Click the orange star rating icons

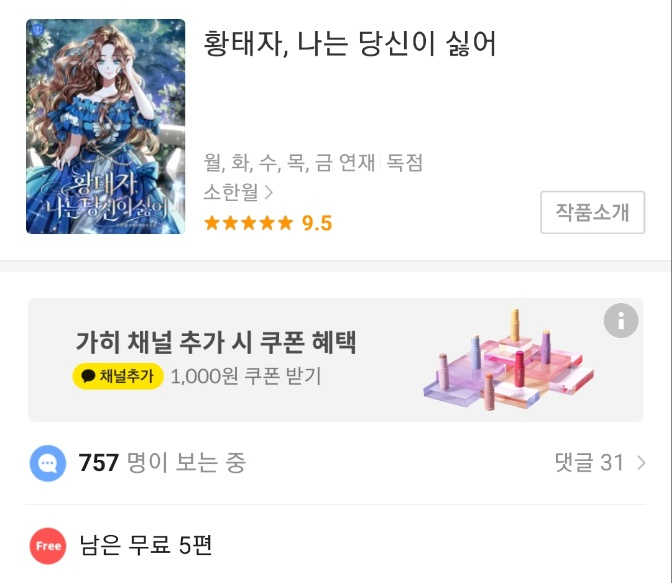coord(248,222)
